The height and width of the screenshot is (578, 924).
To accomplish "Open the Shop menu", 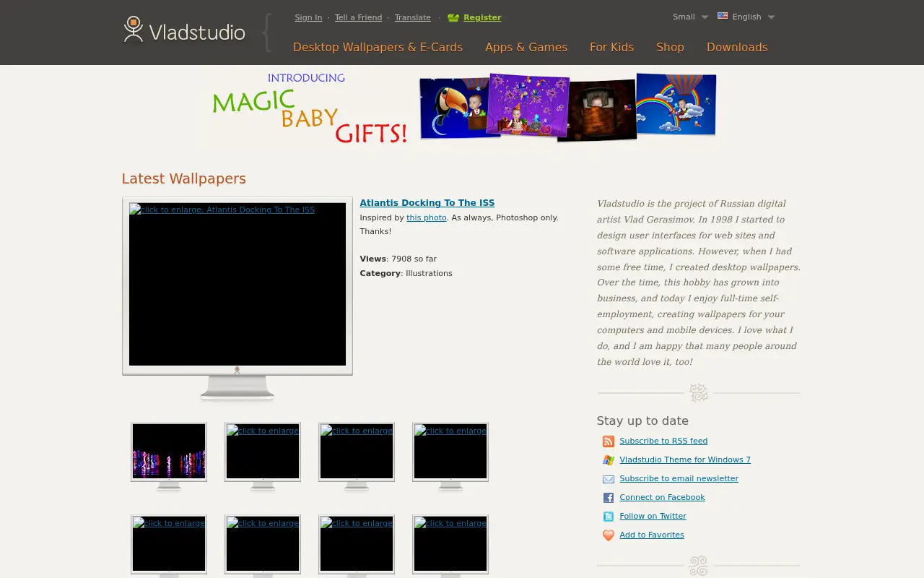I will click(670, 47).
